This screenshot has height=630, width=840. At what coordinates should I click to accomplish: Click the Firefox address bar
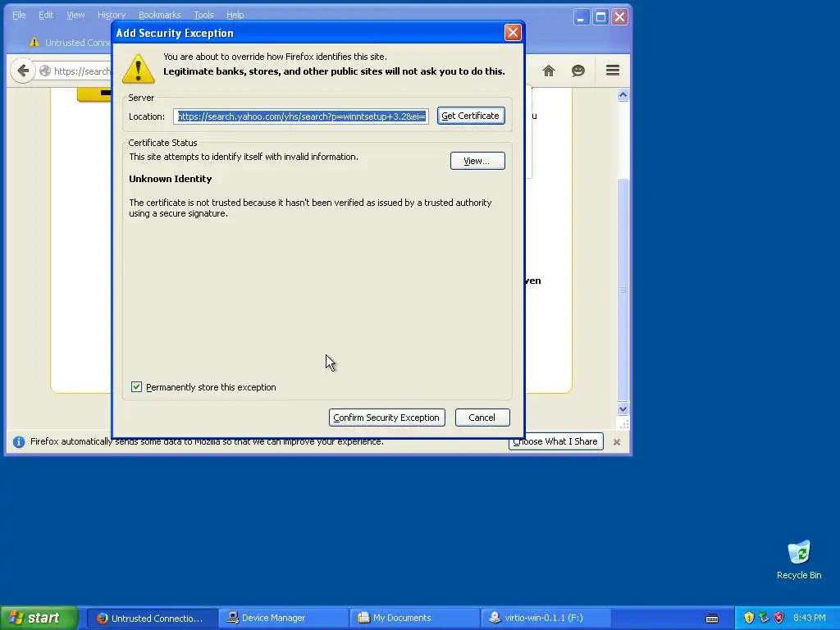click(75, 71)
